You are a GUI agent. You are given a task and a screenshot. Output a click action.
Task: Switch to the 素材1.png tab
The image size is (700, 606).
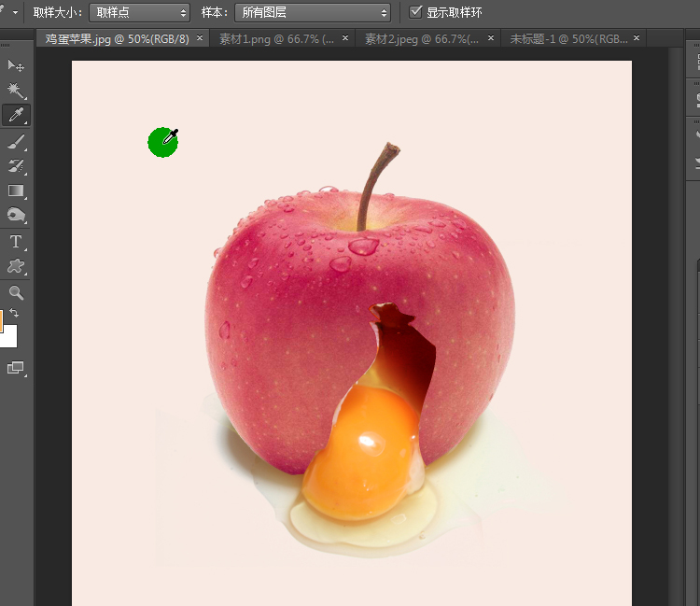(x=277, y=39)
